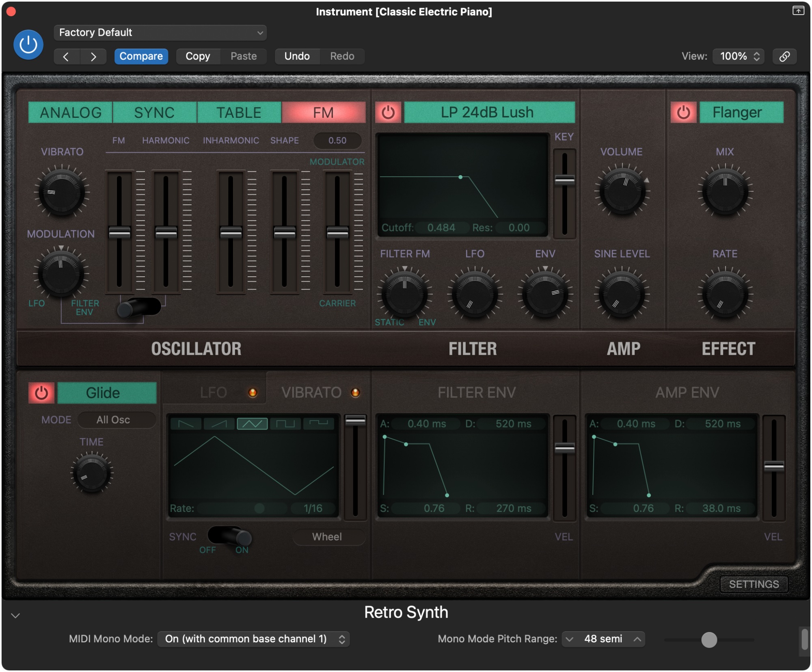Click the FILTER FM knob

point(404,293)
